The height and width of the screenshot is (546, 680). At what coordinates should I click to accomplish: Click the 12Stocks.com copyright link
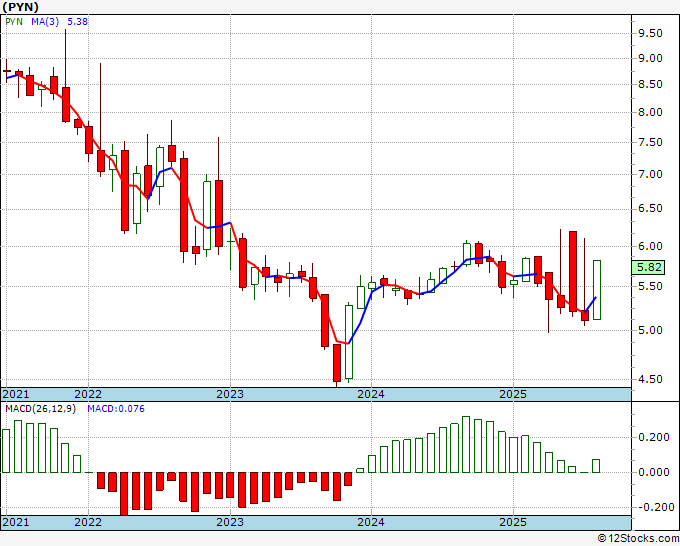(x=638, y=539)
